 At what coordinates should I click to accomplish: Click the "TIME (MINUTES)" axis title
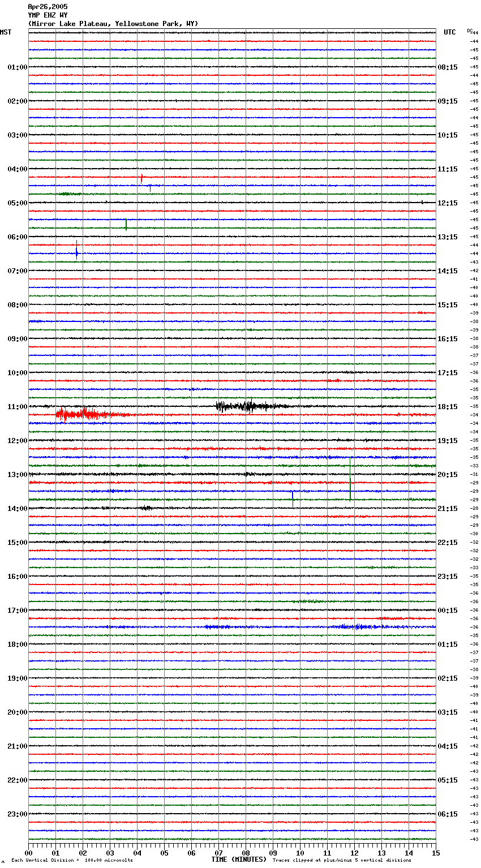click(x=239, y=860)
